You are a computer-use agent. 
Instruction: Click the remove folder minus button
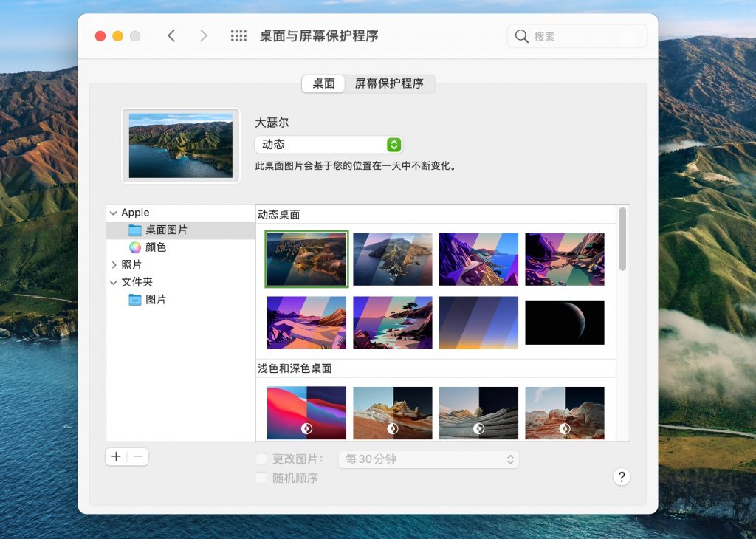coord(138,456)
